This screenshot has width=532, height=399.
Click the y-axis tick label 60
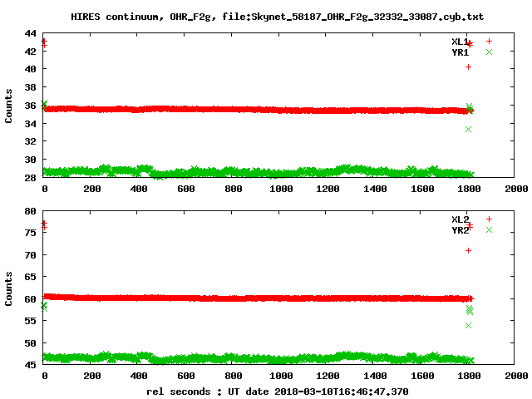point(30,299)
